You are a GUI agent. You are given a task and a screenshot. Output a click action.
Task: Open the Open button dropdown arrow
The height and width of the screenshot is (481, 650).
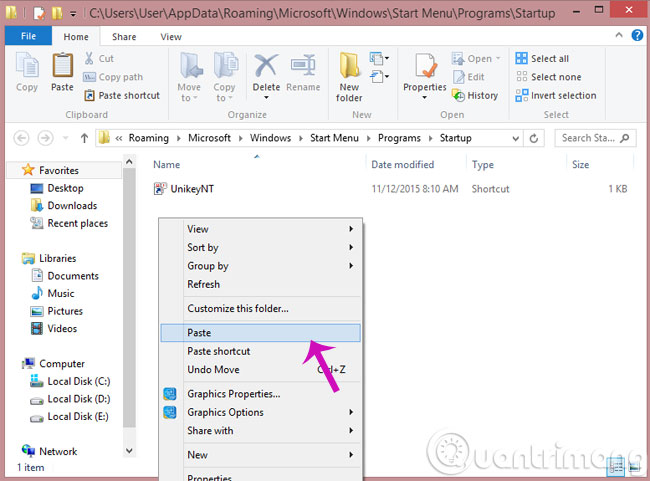tap(498, 58)
